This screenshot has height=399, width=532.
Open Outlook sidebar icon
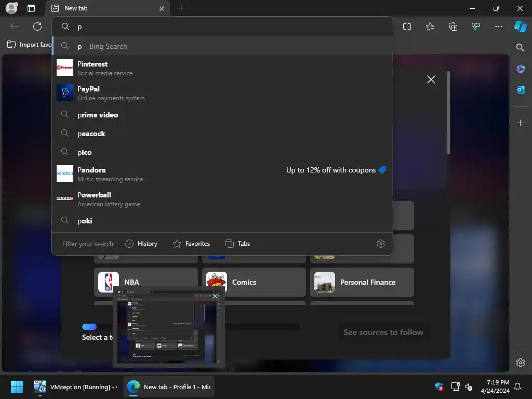coord(521,90)
